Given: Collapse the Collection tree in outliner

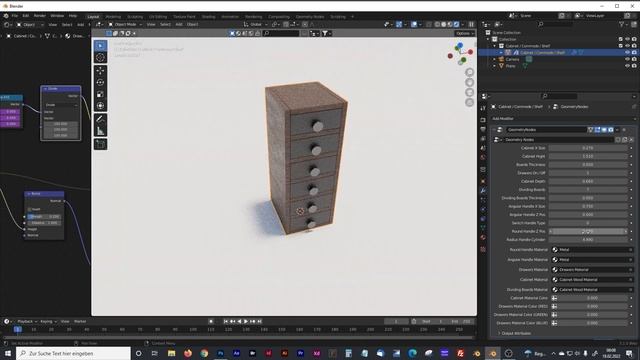Looking at the screenshot, I should click(488, 40).
